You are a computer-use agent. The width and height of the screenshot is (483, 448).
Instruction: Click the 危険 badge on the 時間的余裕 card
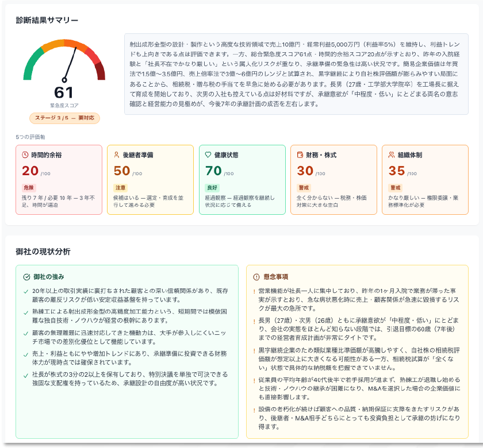coord(29,188)
